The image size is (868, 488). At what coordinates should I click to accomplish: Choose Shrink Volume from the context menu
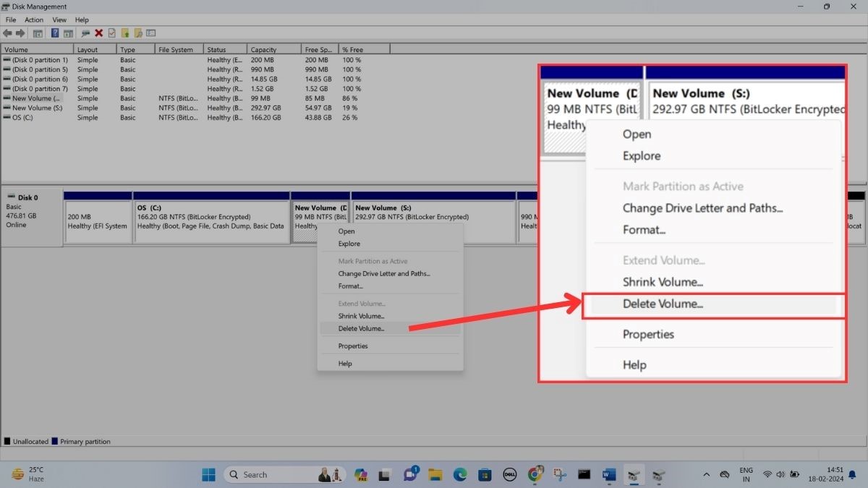coord(663,282)
